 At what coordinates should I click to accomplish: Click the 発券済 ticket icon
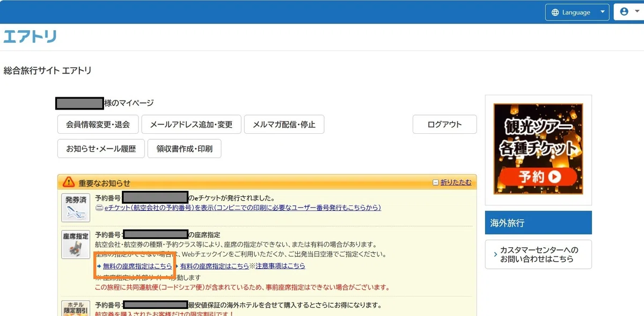click(75, 207)
